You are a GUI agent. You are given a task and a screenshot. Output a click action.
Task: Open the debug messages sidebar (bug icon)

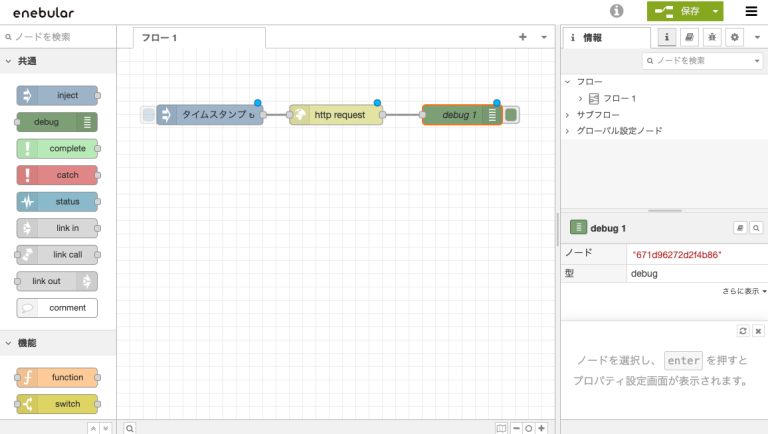pyautogui.click(x=711, y=37)
